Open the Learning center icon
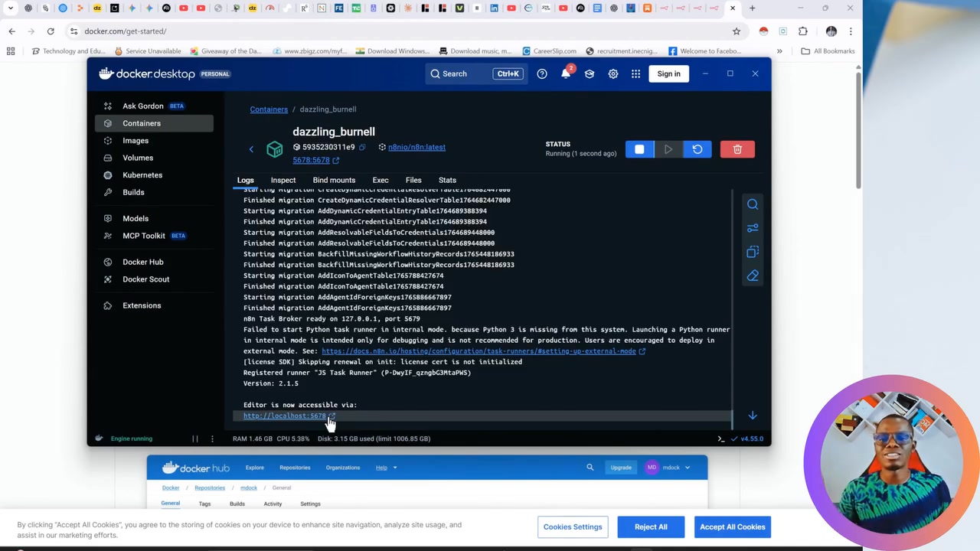980x551 pixels. point(590,73)
